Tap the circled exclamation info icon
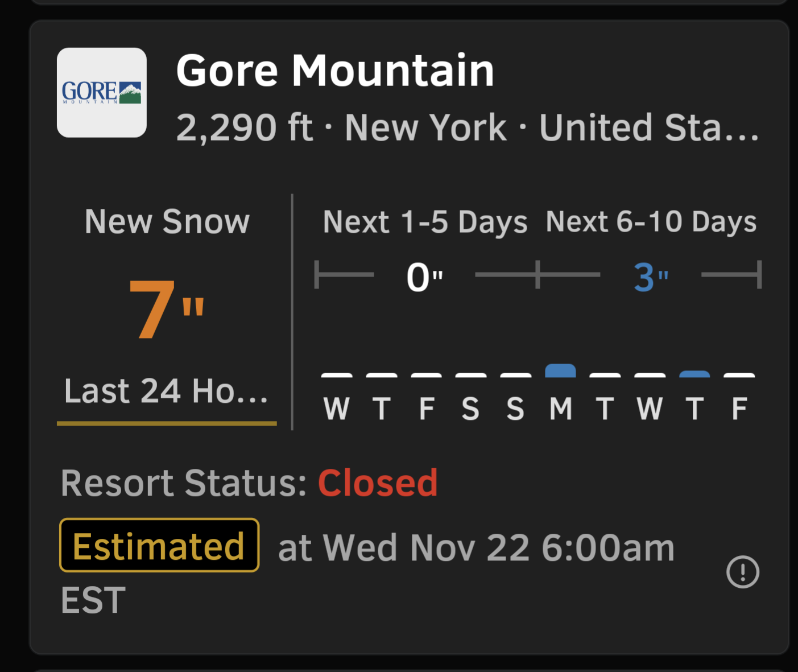798x672 pixels. (742, 571)
